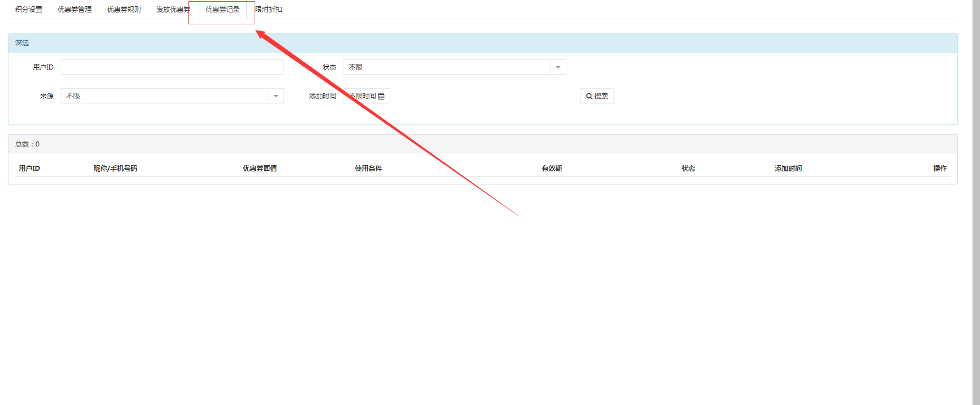Switch to the 限时折扣 tab
Viewport: 980px width, 405px height.
click(268, 10)
